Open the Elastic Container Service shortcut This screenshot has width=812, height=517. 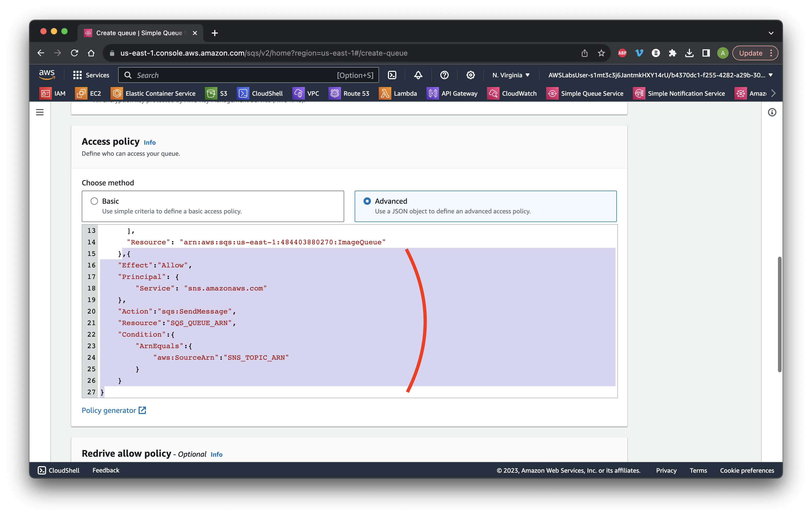(x=153, y=93)
